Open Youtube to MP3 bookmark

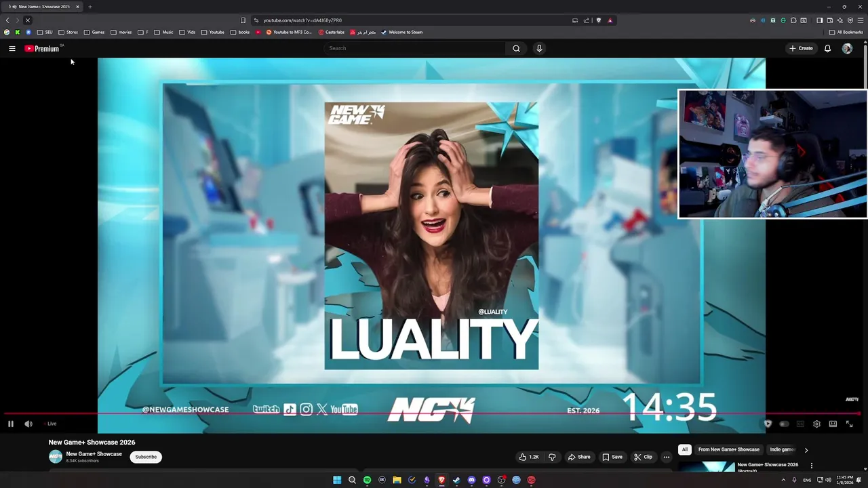coord(289,32)
